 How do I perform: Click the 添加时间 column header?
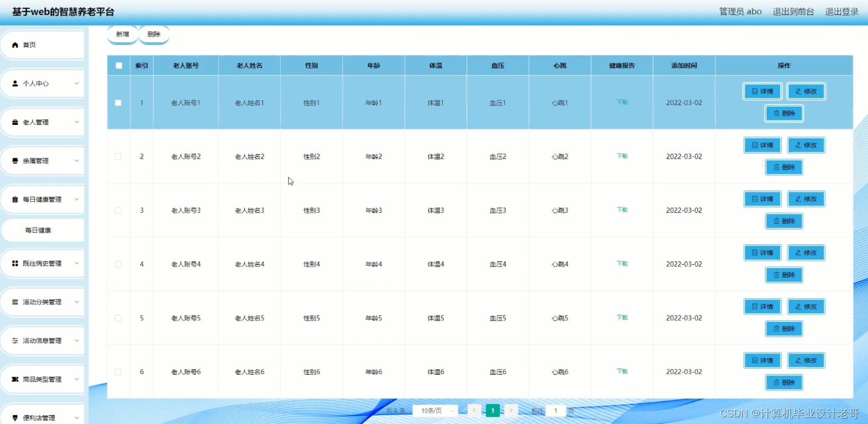click(x=684, y=65)
